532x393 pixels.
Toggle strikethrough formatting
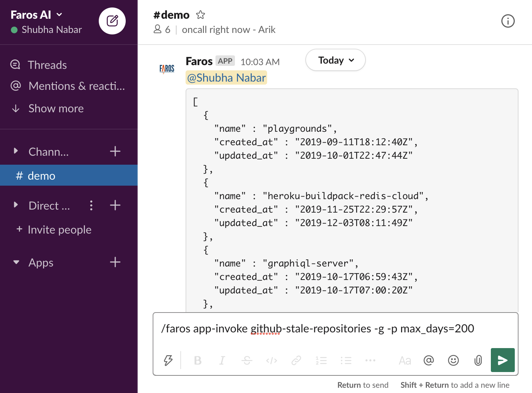[x=247, y=360]
